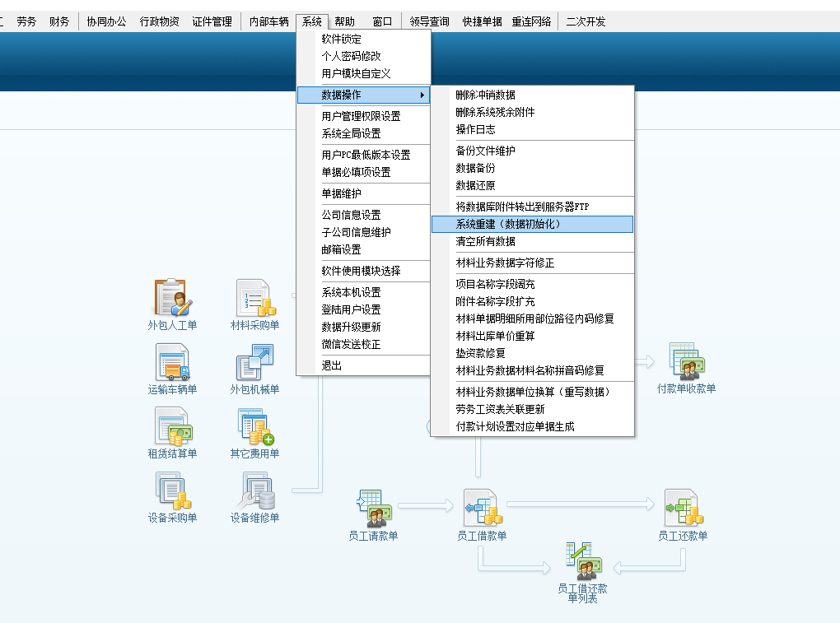Select 退出 to exit the application
The height and width of the screenshot is (623, 840).
[332, 365]
